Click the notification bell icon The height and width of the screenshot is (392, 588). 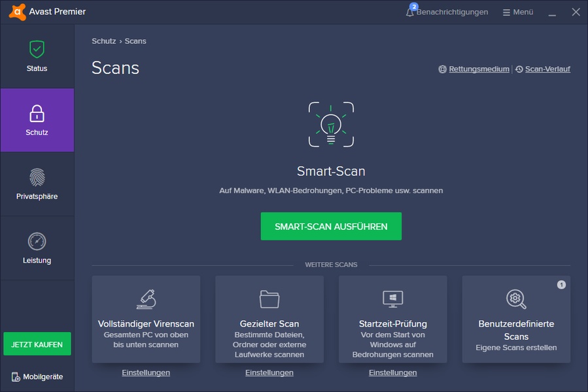point(410,12)
